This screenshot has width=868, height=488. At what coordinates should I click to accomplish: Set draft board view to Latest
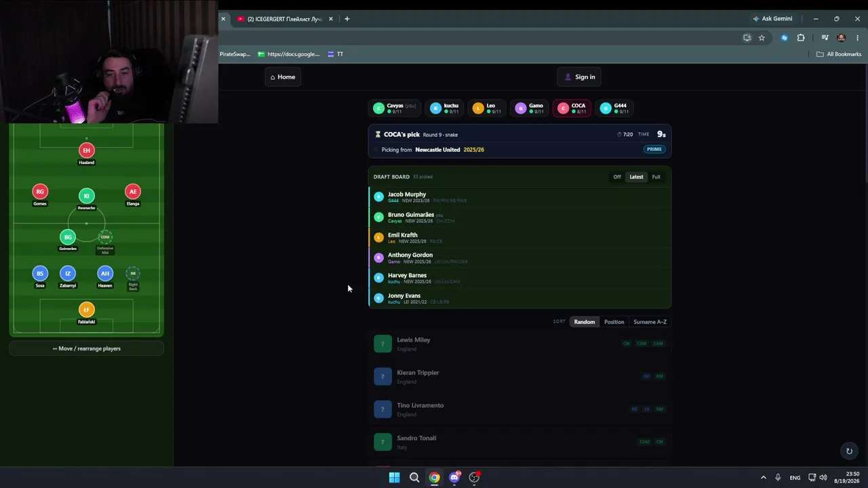pos(636,177)
